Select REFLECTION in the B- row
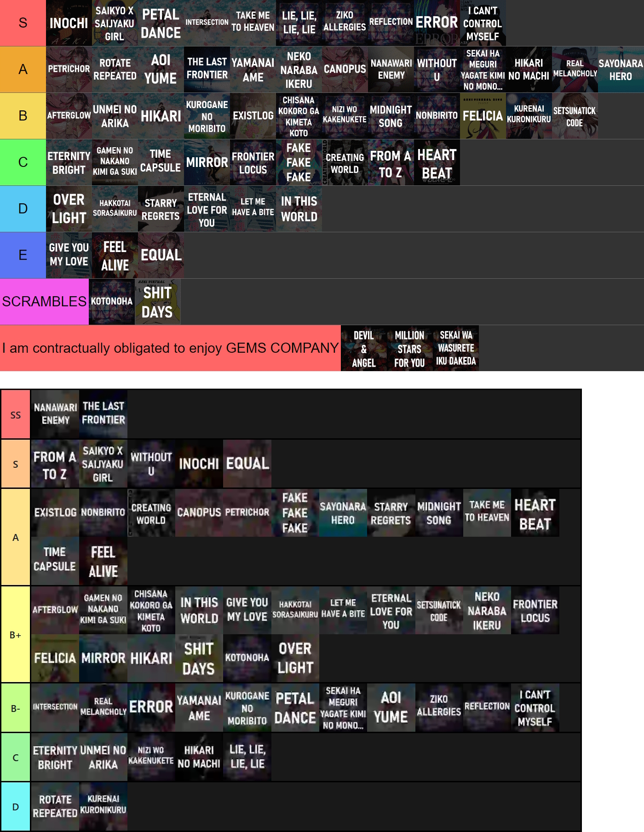Viewport: 644px width, 832px height. 487,708
